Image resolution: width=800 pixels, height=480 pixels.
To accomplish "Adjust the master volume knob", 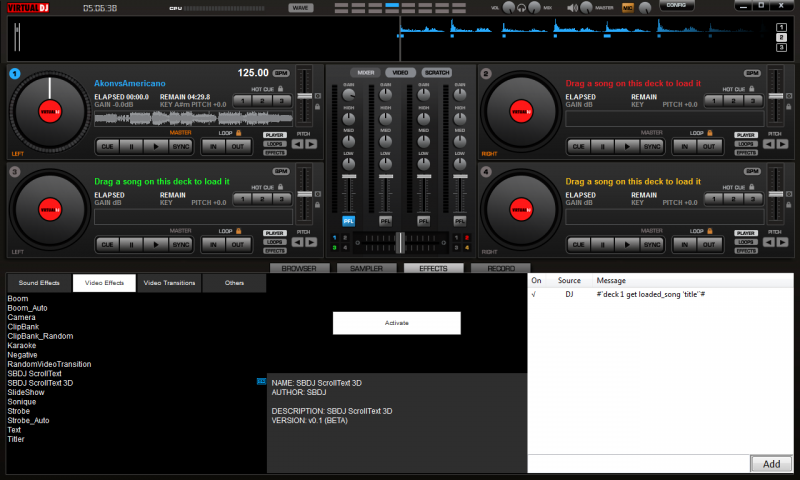I will (x=586, y=7).
